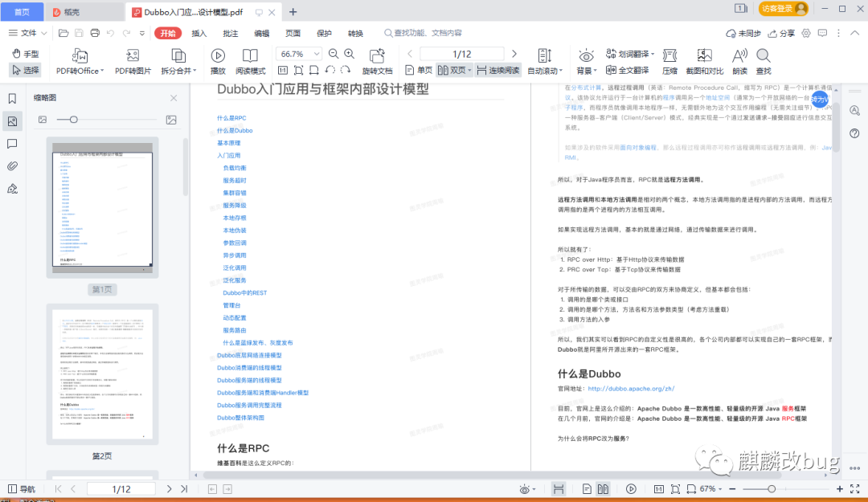Image resolution: width=868 pixels, height=502 pixels.
Task: Jump to 'Dubbo整体架构图' contents link
Action: [240, 418]
